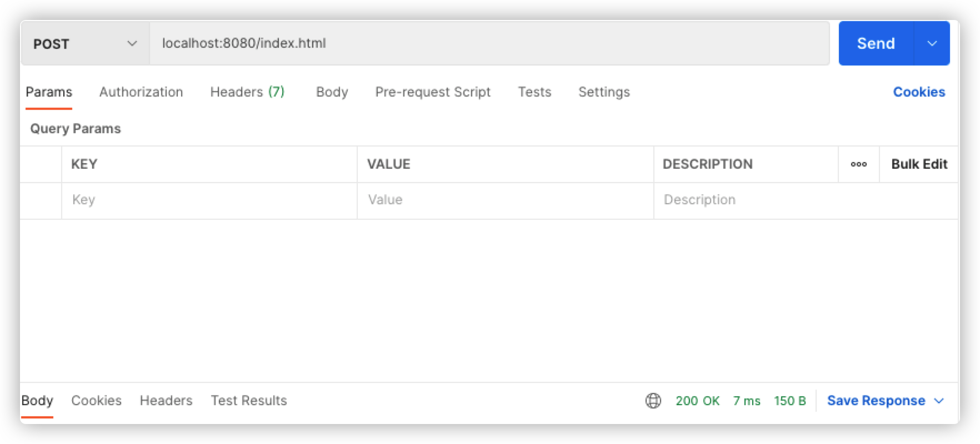Click the request URL field

click(489, 43)
